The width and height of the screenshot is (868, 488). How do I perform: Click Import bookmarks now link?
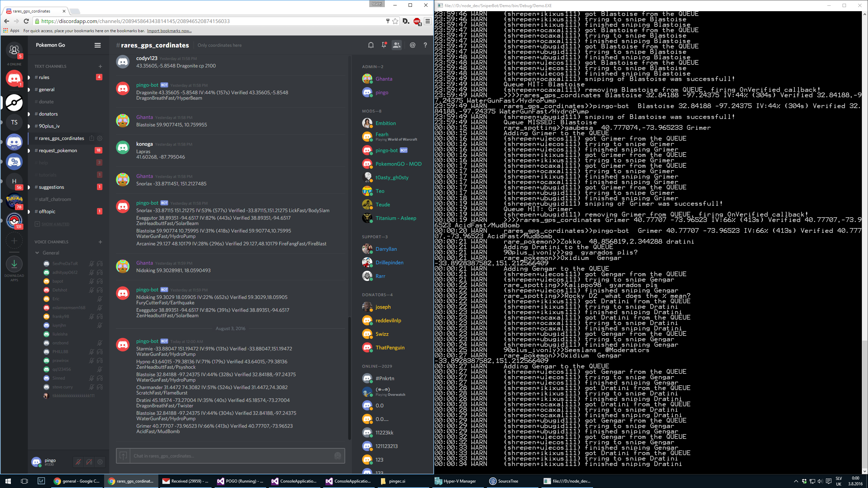[x=169, y=31]
